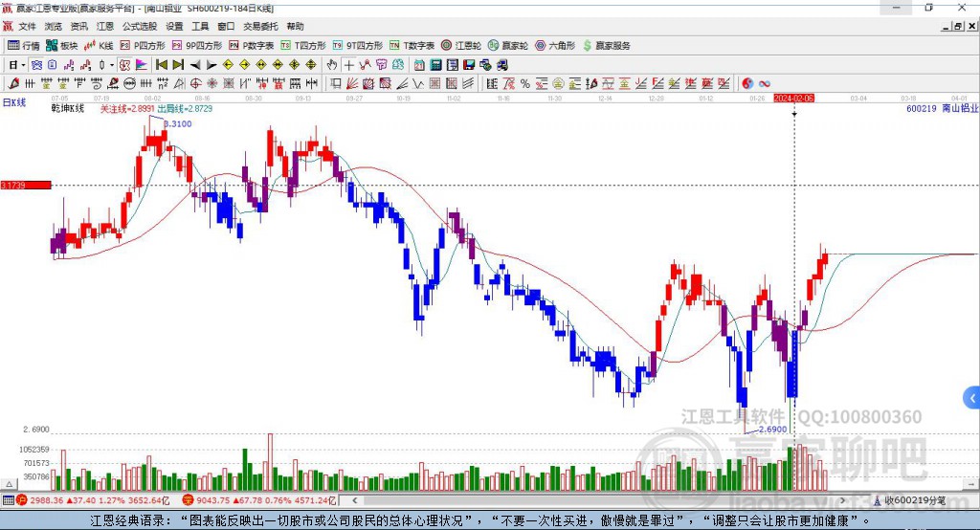980x530 pixels.
Task: Open the 江恩 menu
Action: 105,26
